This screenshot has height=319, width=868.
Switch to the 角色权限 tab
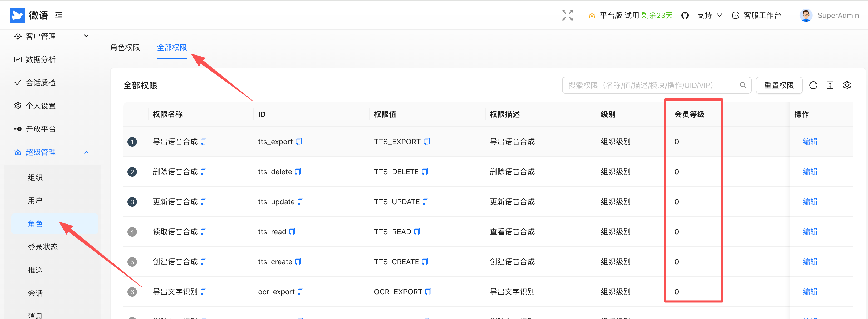[x=125, y=47]
